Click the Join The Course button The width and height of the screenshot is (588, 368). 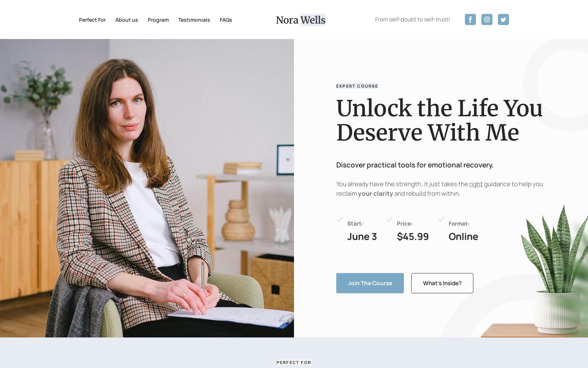(x=370, y=283)
